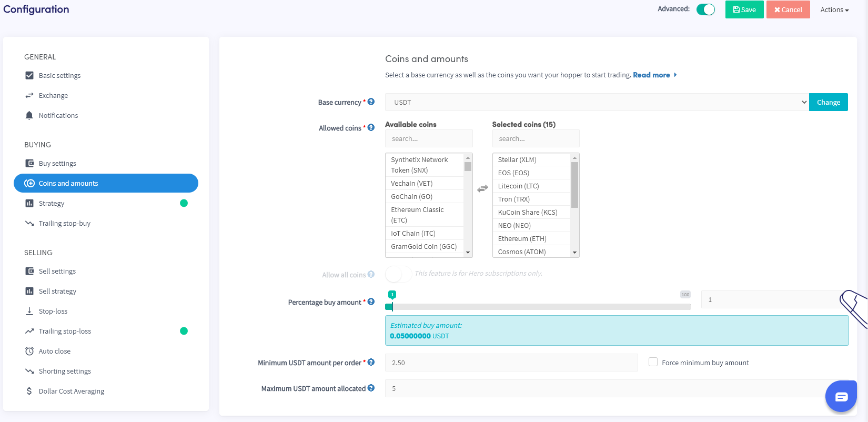The height and width of the screenshot is (422, 868).
Task: Toggle the Advanced mode switch
Action: (x=705, y=9)
